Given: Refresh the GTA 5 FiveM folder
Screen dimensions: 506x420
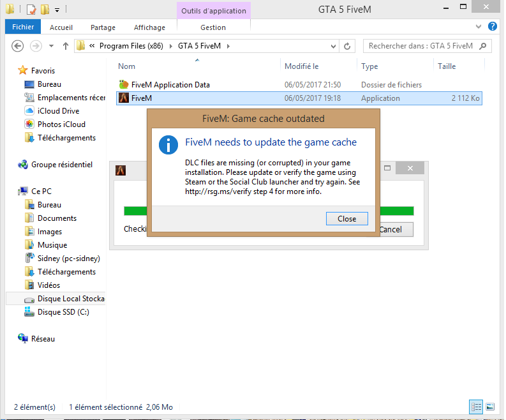Looking at the screenshot, I should pos(347,46).
